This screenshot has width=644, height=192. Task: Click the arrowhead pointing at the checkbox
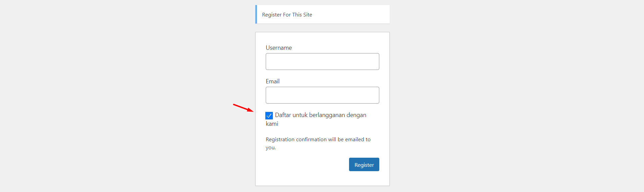point(251,110)
